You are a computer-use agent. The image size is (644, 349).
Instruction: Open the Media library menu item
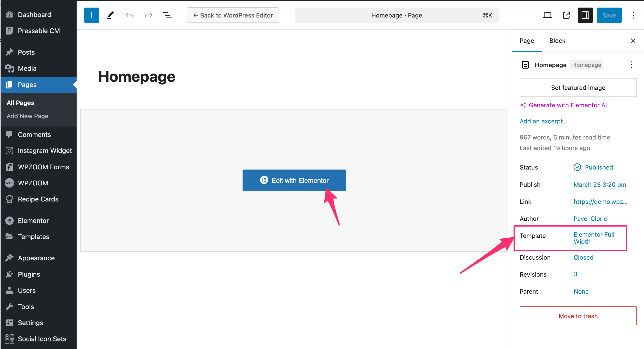point(39,68)
